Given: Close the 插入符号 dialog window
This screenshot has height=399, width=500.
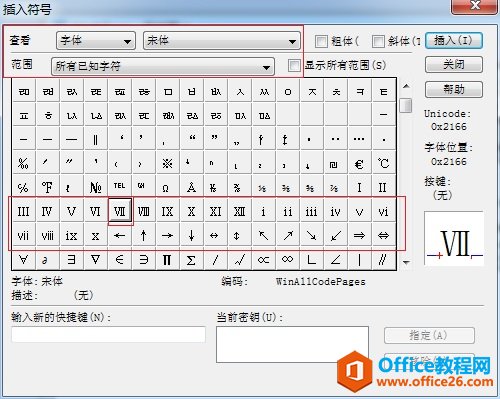Looking at the screenshot, I should click(474, 6).
